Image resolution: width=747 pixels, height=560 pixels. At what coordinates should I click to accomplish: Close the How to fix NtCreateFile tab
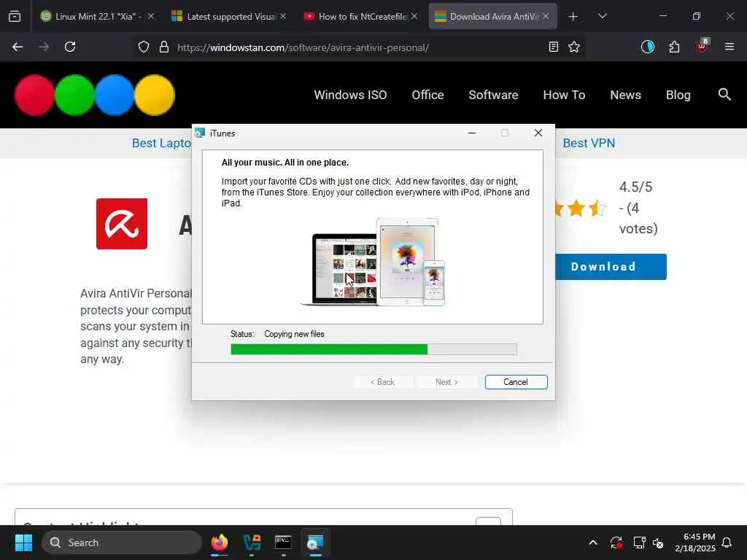[414, 16]
